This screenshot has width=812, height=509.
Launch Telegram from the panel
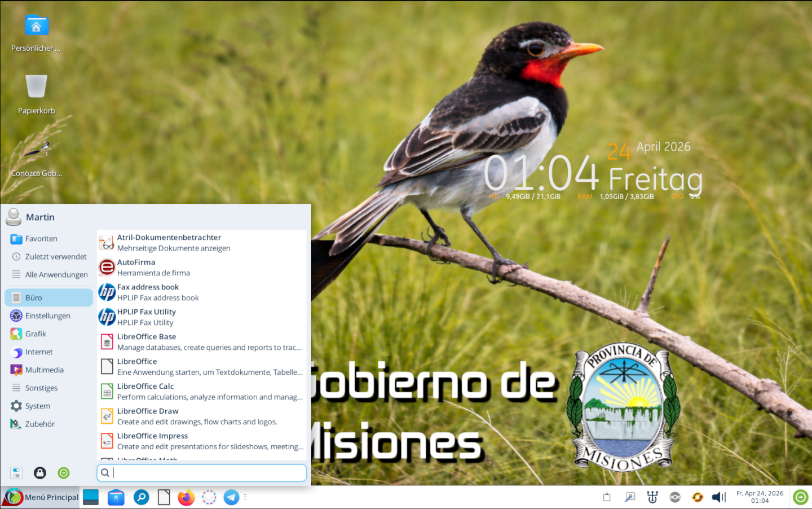click(231, 497)
